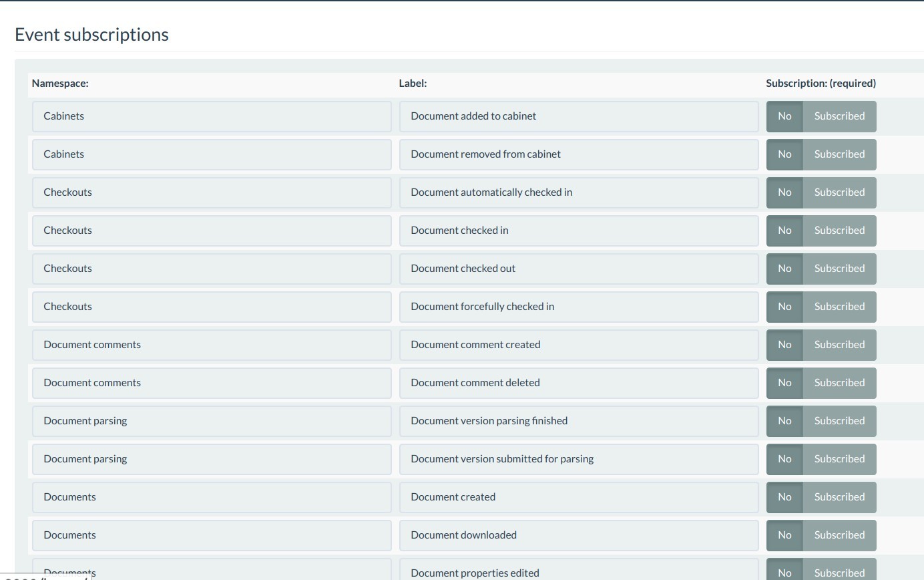Click the Event subscriptions page heading
924x580 pixels.
point(91,35)
